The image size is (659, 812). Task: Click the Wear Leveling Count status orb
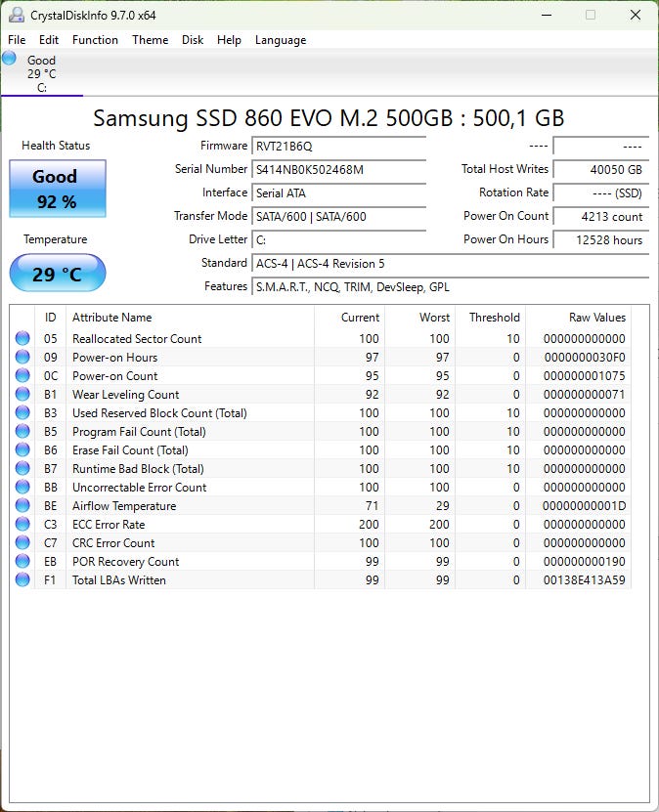(x=22, y=394)
